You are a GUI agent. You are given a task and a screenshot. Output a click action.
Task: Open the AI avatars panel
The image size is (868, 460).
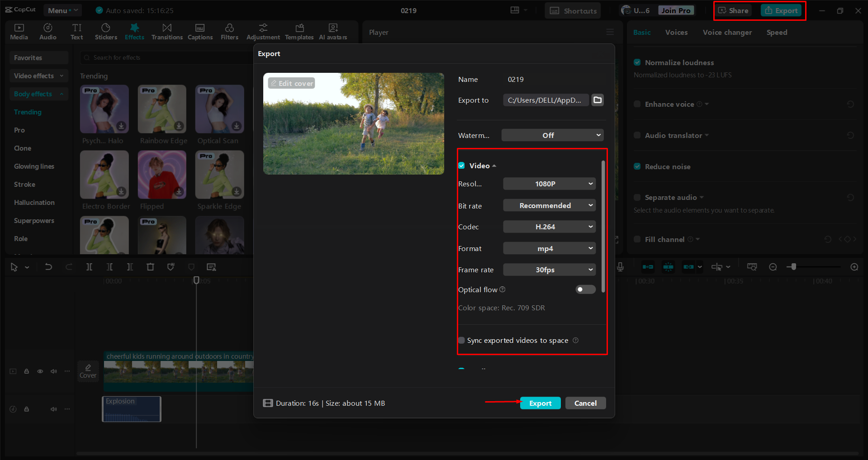(333, 32)
